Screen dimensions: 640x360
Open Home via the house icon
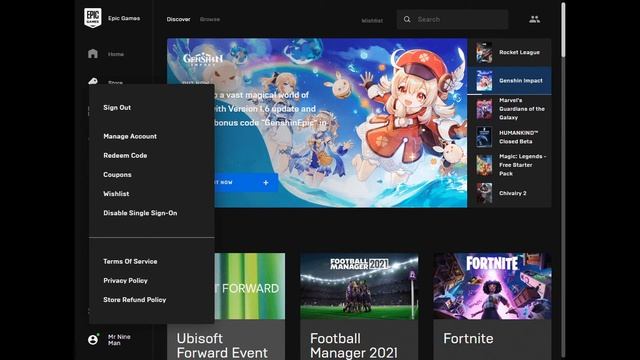(x=93, y=53)
